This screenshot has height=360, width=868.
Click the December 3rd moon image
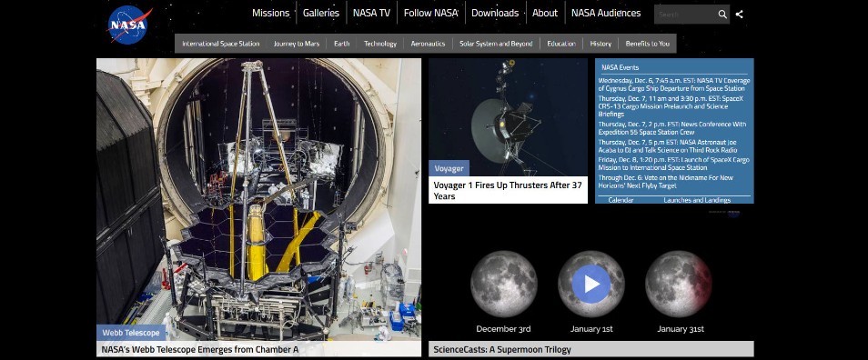tap(504, 284)
